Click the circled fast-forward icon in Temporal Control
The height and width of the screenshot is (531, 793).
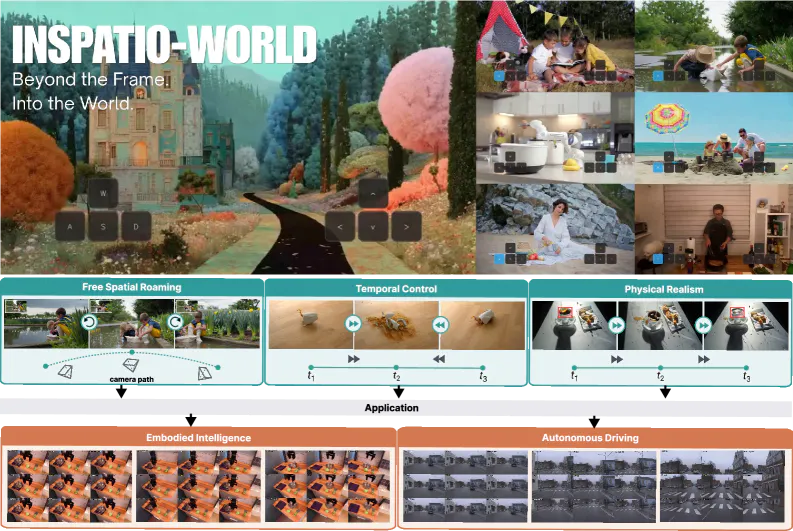(353, 324)
